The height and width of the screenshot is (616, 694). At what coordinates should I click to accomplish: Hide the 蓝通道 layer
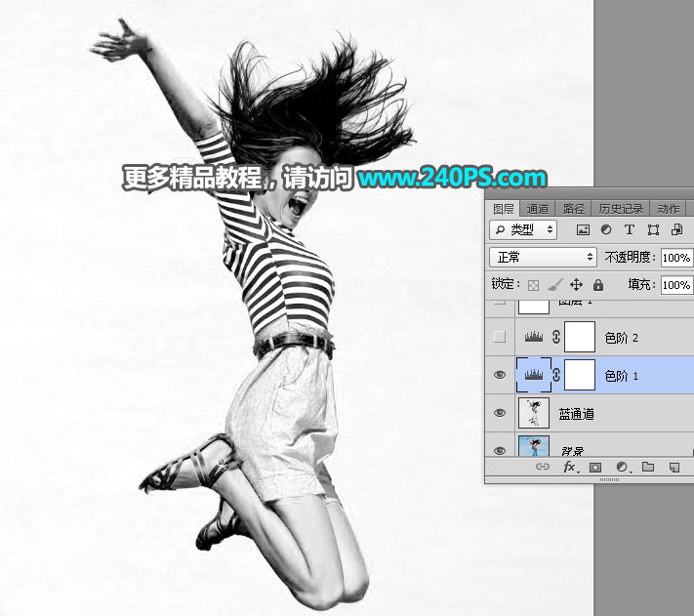(x=500, y=413)
